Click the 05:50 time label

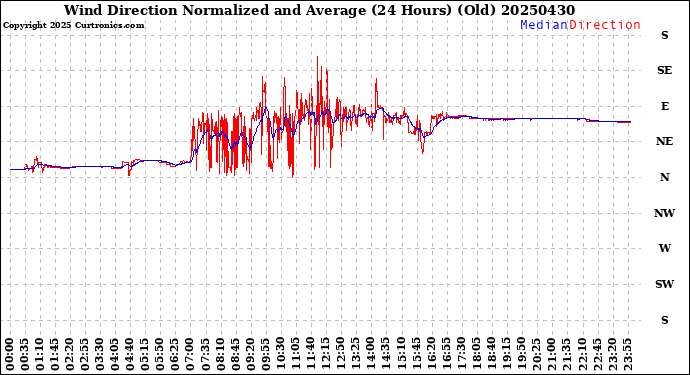click(x=160, y=354)
